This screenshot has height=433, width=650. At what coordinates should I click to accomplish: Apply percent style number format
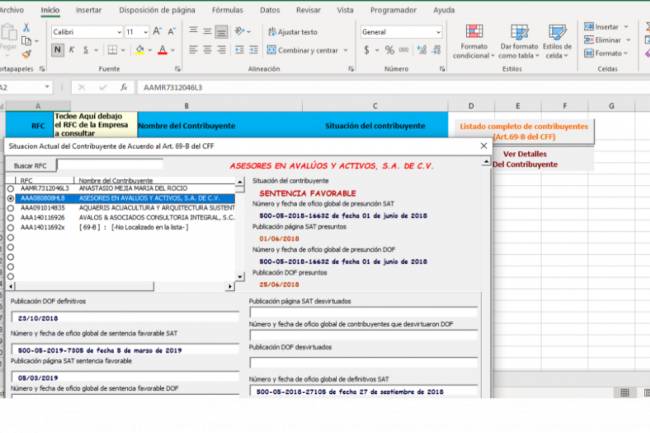386,50
